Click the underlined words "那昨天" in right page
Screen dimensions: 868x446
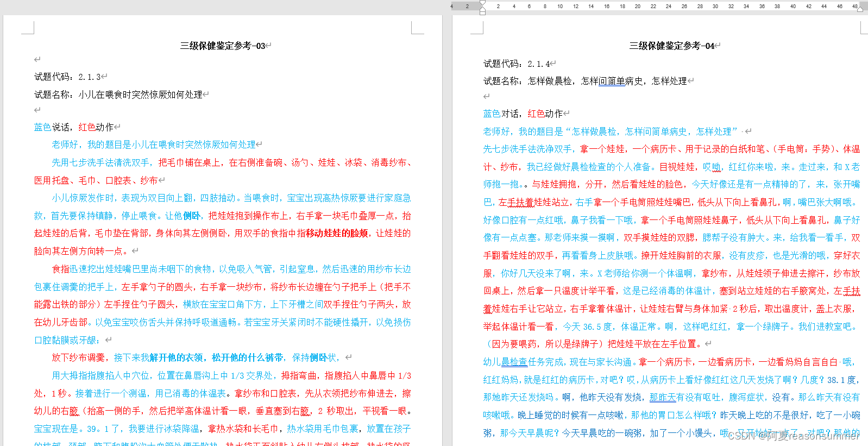[663, 397]
